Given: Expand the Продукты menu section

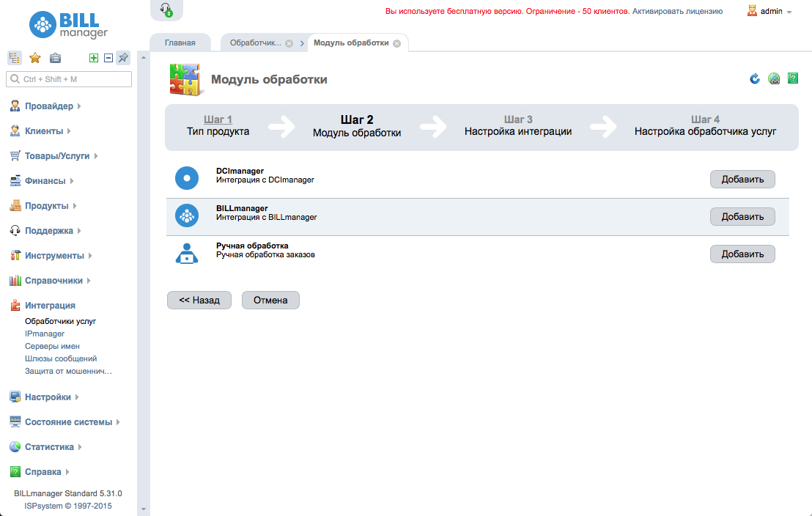Looking at the screenshot, I should coord(75,206).
